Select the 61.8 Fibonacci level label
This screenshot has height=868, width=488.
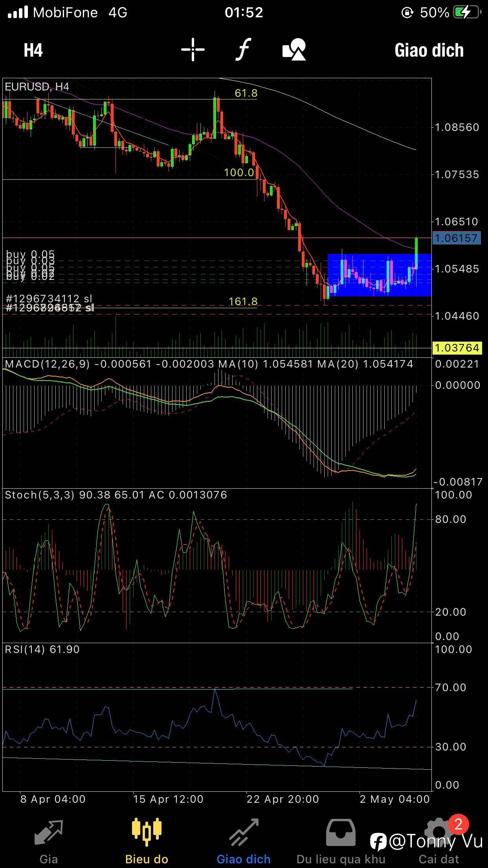(246, 93)
